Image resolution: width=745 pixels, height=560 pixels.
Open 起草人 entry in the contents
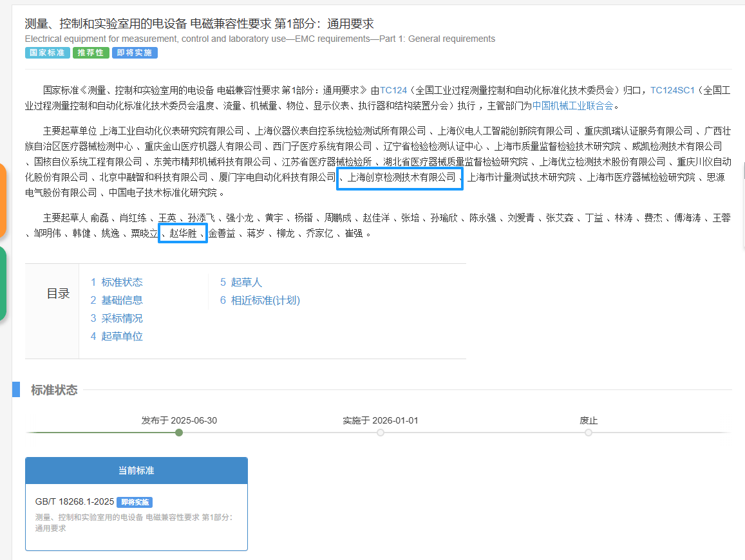pos(241,283)
